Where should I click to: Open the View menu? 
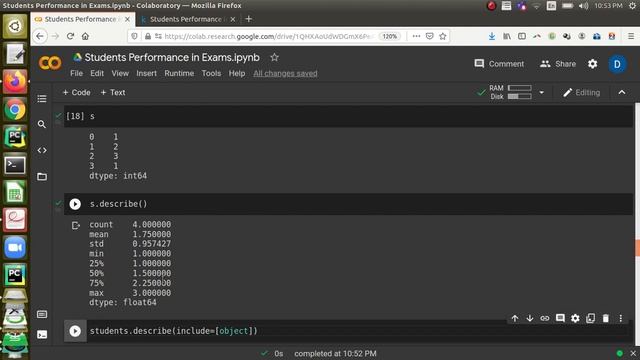pos(120,73)
